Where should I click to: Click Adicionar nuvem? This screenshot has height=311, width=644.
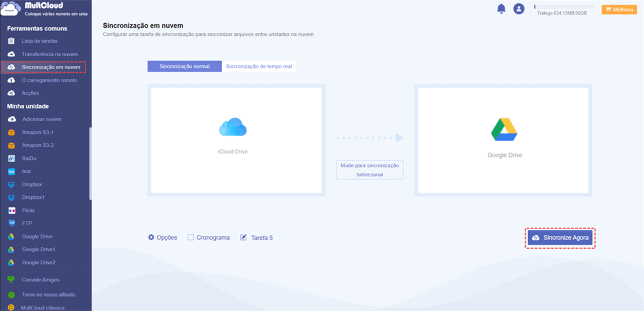point(42,119)
